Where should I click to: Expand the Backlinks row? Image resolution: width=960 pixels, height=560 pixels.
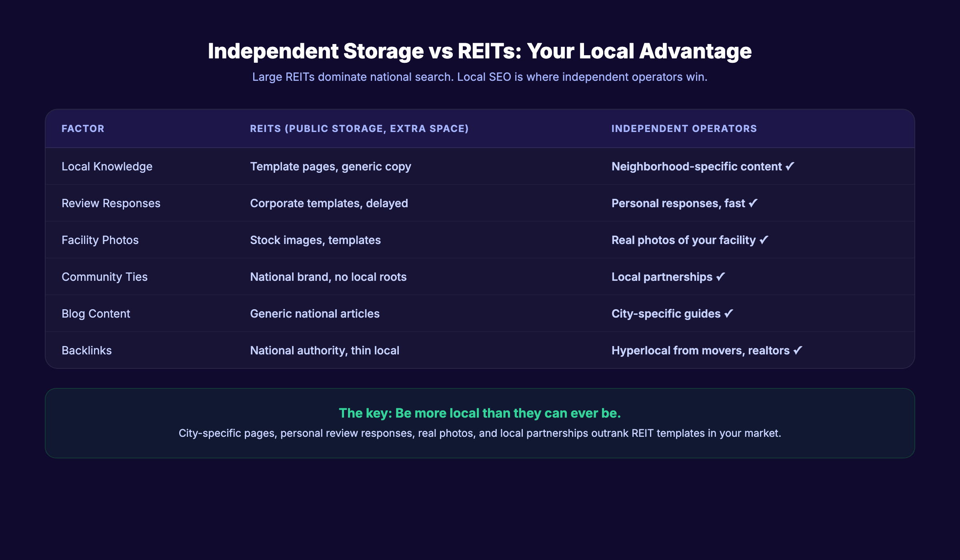click(x=87, y=350)
